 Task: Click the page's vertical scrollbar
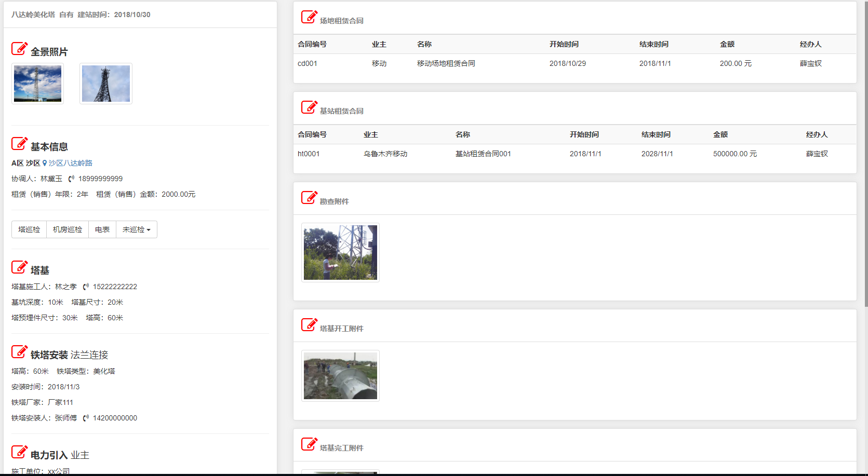[865, 156]
